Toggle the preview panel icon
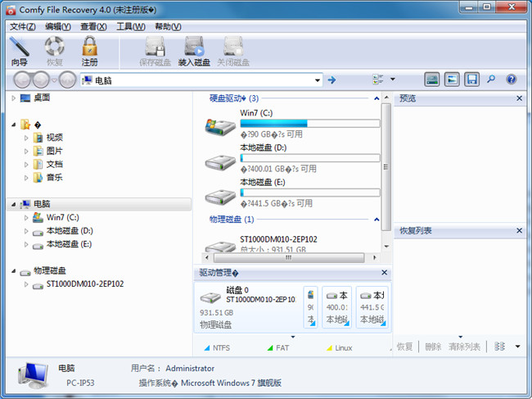This screenshot has height=399, width=532. point(452,79)
